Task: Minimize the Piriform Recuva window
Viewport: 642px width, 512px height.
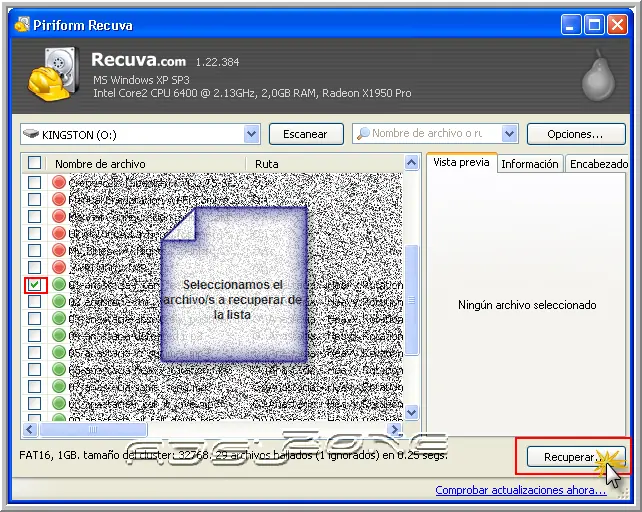Action: [571, 25]
